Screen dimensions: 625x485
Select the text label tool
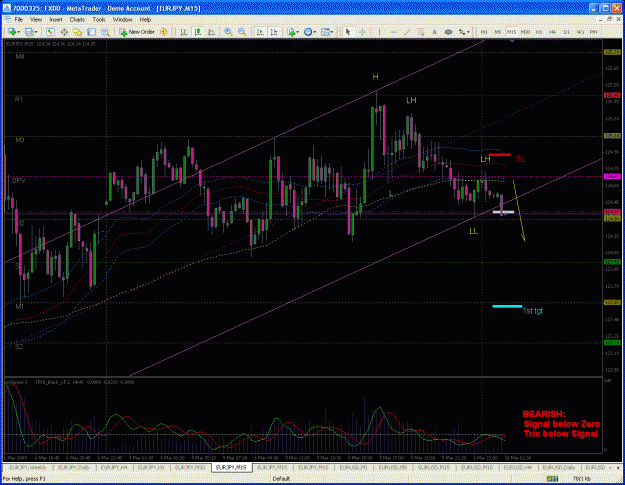tap(448, 32)
